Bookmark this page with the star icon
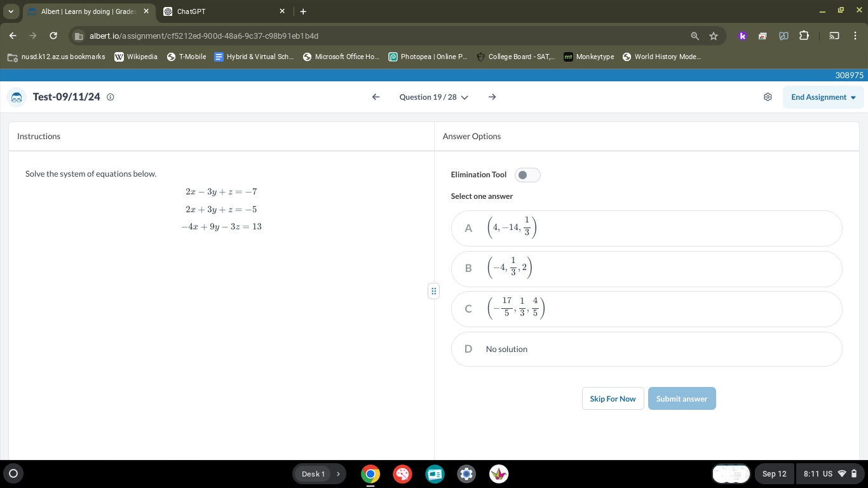Screen dimensions: 868x488 (x=714, y=36)
